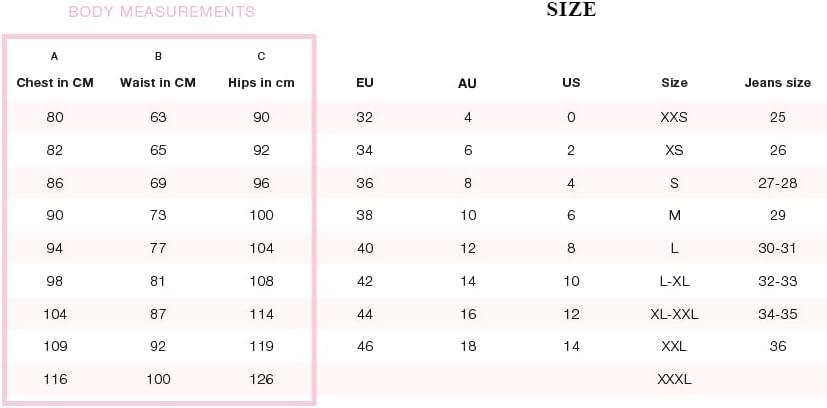Image resolution: width=827 pixels, height=408 pixels.
Task: Select the L-XL size cell
Action: pyautogui.click(x=674, y=281)
